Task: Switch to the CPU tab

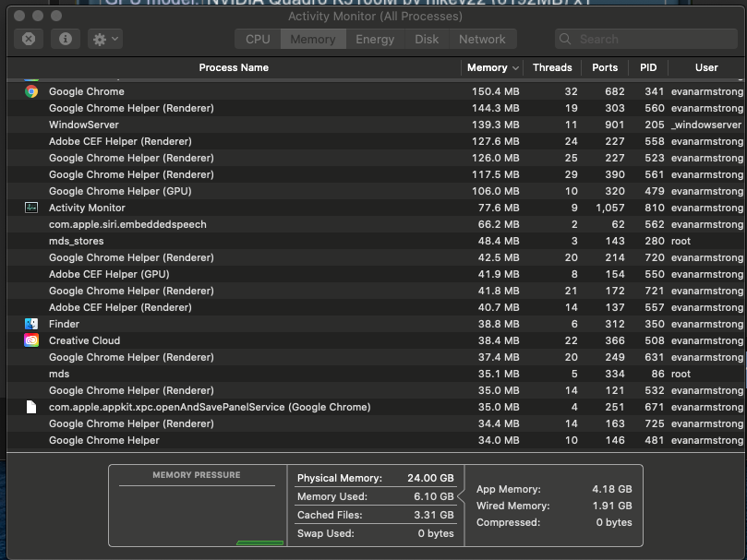Action: click(258, 39)
